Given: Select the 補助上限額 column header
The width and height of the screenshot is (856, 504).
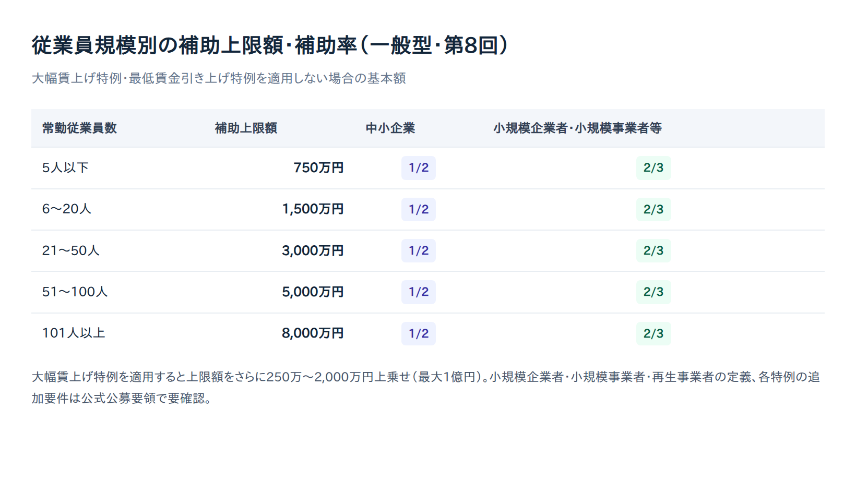Looking at the screenshot, I should pyautogui.click(x=246, y=128).
